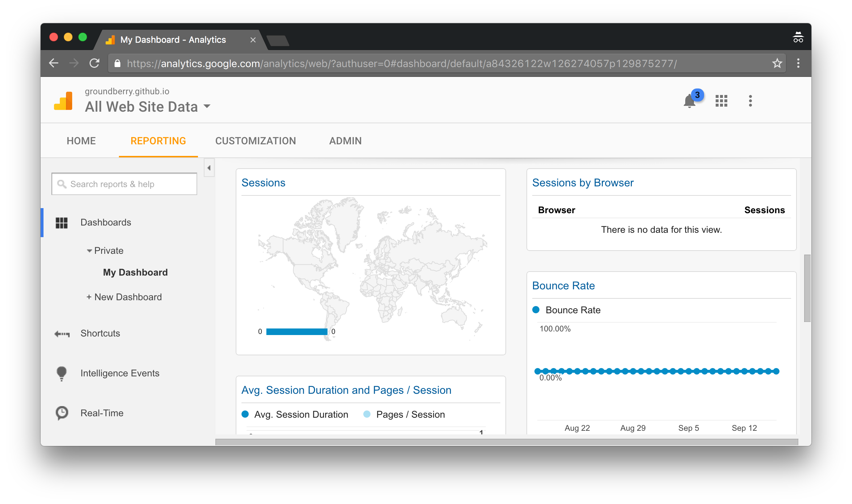Image resolution: width=852 pixels, height=504 pixels.
Task: Click the HOME menu item
Action: tap(81, 141)
